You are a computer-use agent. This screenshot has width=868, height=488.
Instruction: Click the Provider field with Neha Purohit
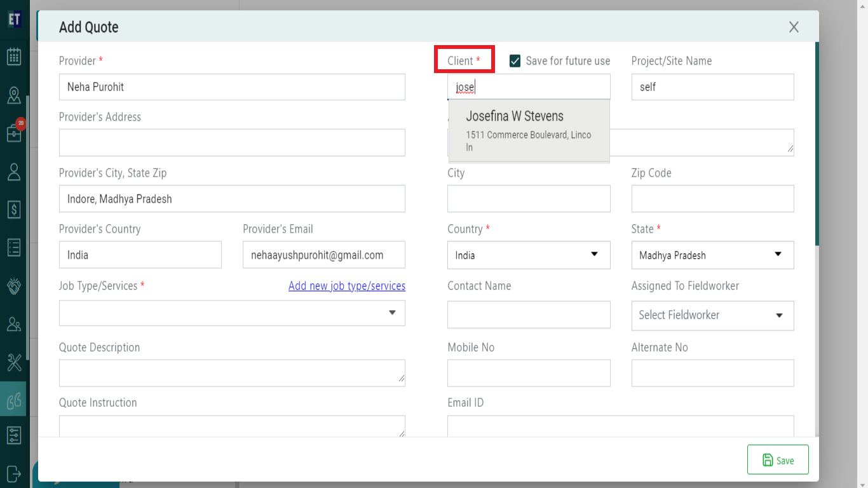(232, 86)
